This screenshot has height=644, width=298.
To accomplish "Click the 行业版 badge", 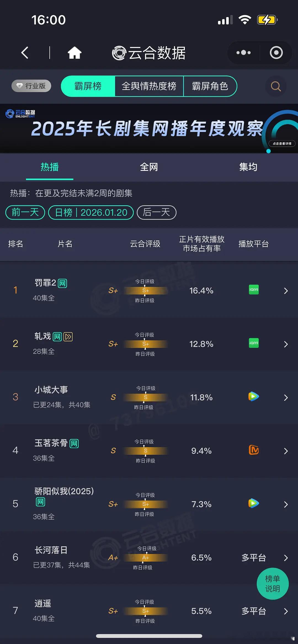I will tap(31, 86).
